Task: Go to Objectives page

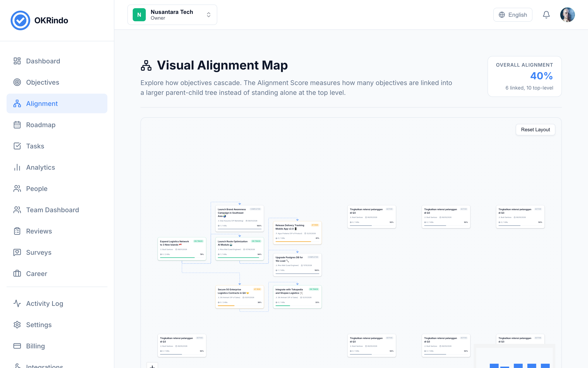Action: pyautogui.click(x=57, y=82)
